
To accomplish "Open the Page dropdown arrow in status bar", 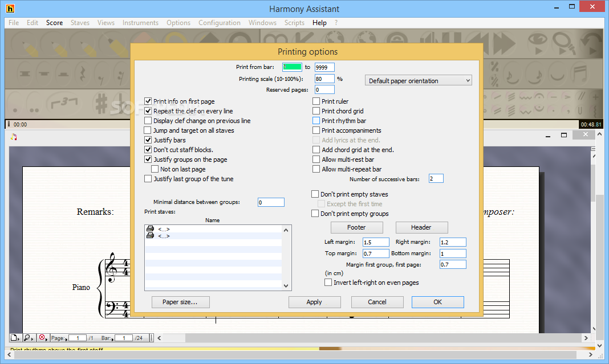I will click(66, 339).
